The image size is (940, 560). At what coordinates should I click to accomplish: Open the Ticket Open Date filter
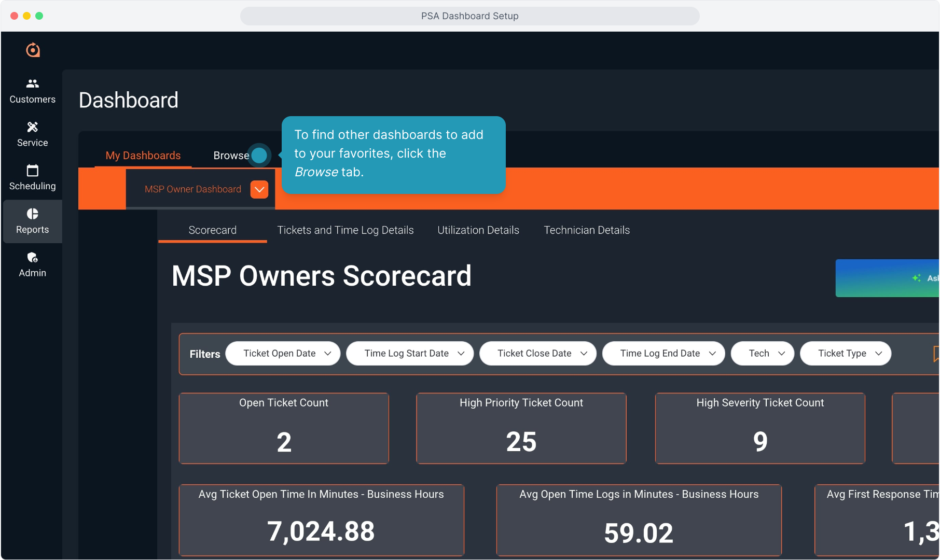click(283, 354)
